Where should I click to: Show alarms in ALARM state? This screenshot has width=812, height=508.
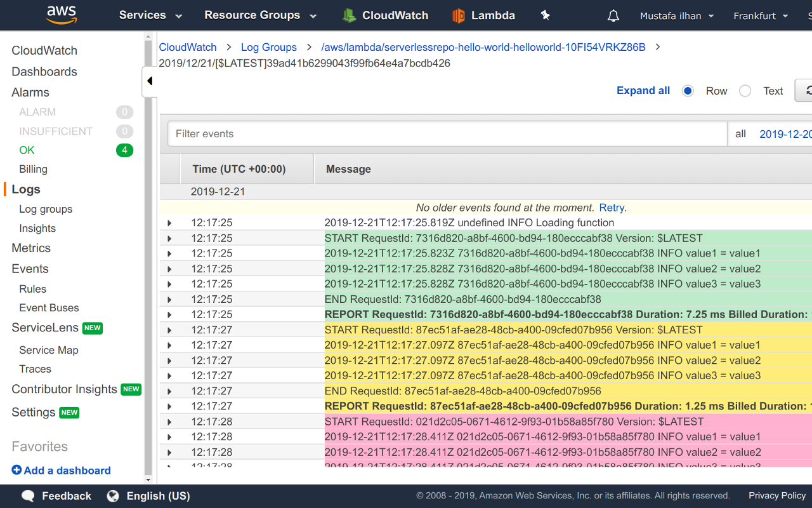[x=37, y=112]
